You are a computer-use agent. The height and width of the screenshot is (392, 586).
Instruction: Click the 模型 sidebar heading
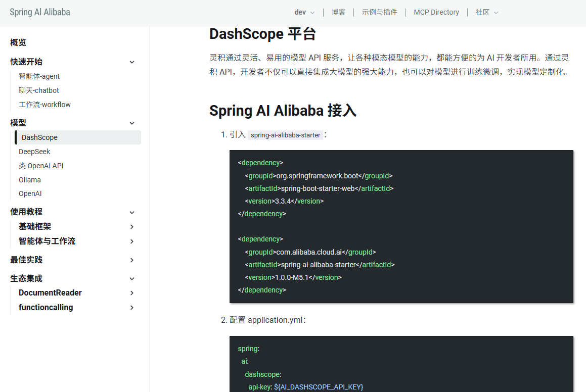(18, 123)
